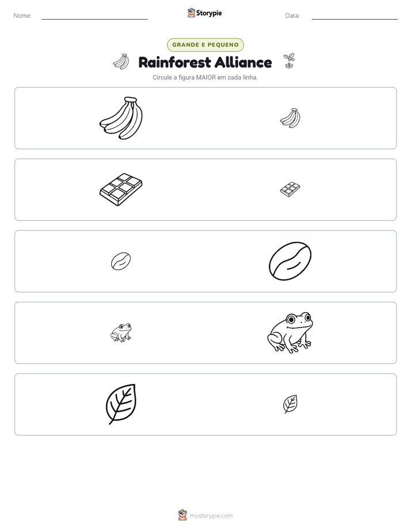The image size is (411, 532).
Task: Click the Nome input line
Action: pyautogui.click(x=94, y=17)
